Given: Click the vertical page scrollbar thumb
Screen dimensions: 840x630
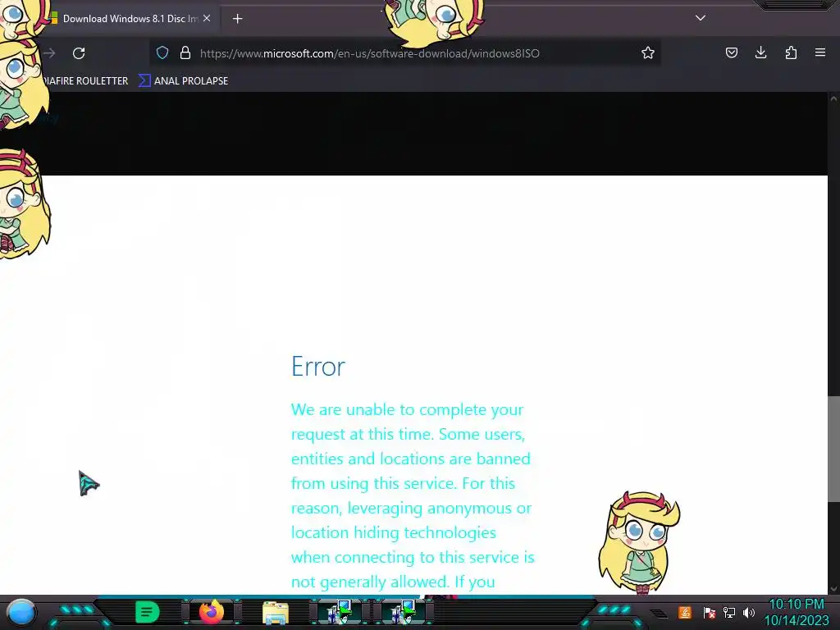Looking at the screenshot, I should tap(833, 449).
